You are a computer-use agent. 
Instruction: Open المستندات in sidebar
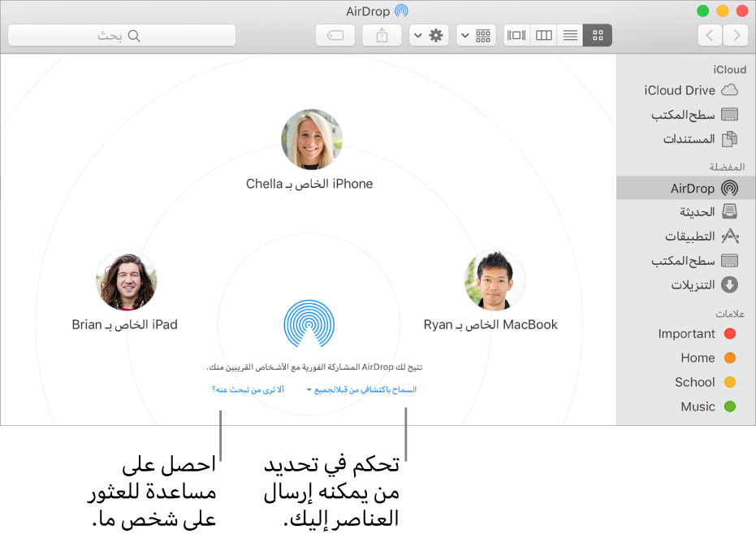685,139
